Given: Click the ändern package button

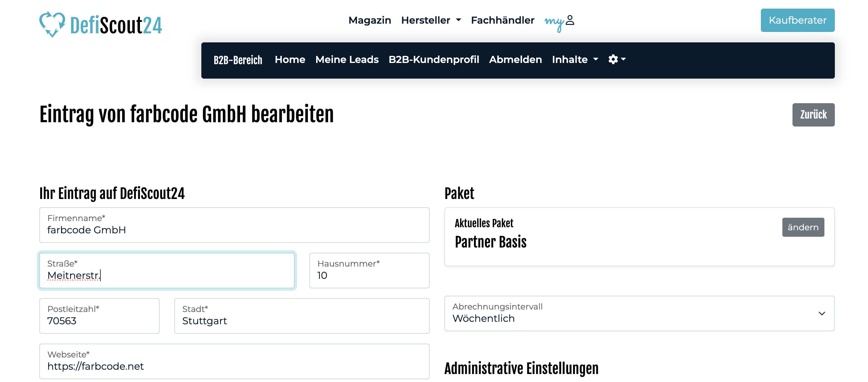Looking at the screenshot, I should click(x=803, y=227).
